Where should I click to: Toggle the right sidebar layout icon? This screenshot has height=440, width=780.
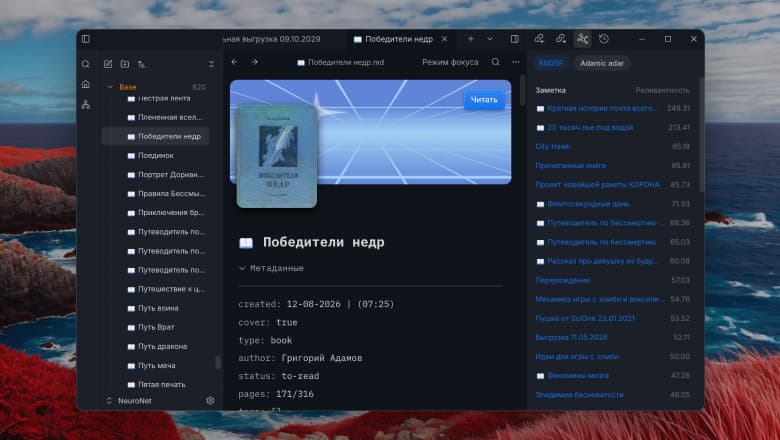click(515, 39)
